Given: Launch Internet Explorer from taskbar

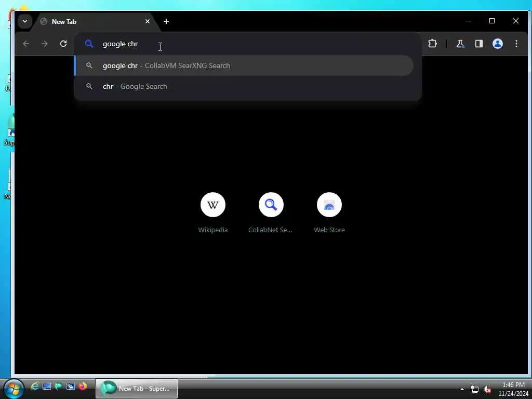Looking at the screenshot, I should click(x=34, y=386).
